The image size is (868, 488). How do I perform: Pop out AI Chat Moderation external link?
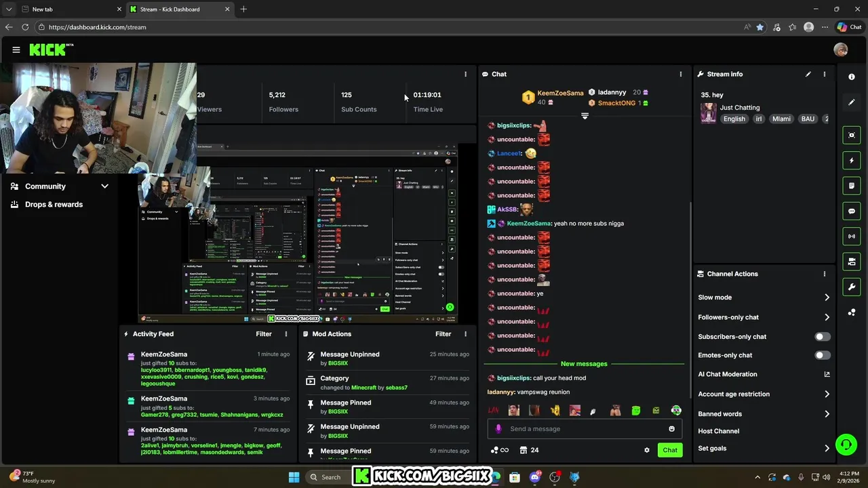click(827, 374)
